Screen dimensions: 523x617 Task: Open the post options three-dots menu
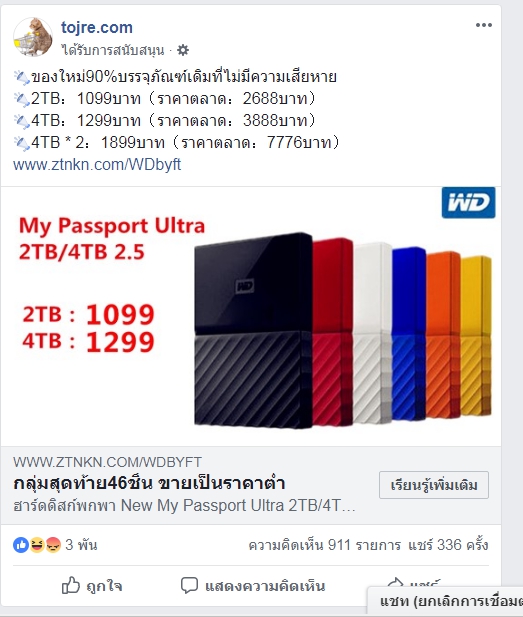click(x=484, y=25)
